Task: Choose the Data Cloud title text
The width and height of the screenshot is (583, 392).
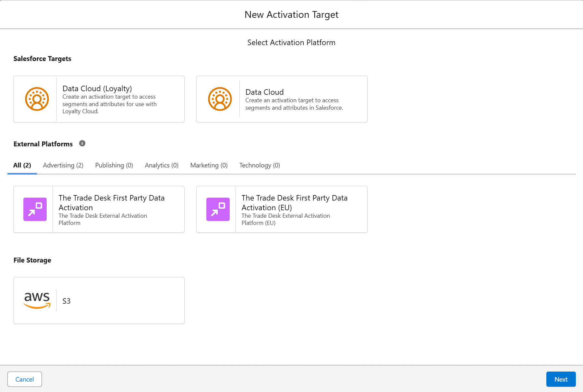Action: 264,92
